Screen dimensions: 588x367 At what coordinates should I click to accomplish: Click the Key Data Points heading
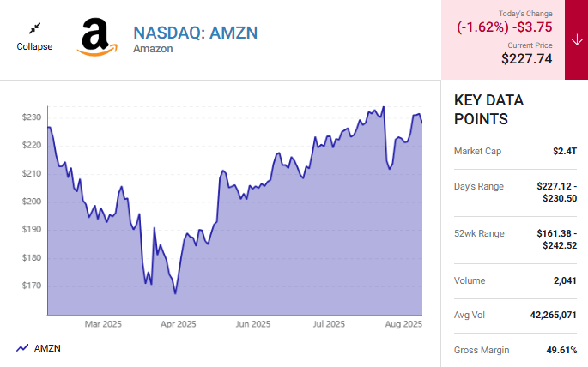click(488, 110)
